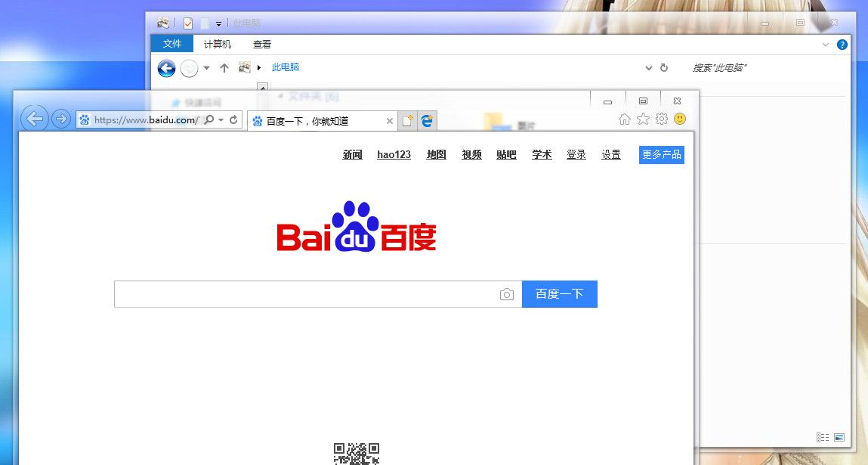868x465 pixels.
Task: Click properties icon in Explorer quick access toolbar
Action: pos(188,23)
